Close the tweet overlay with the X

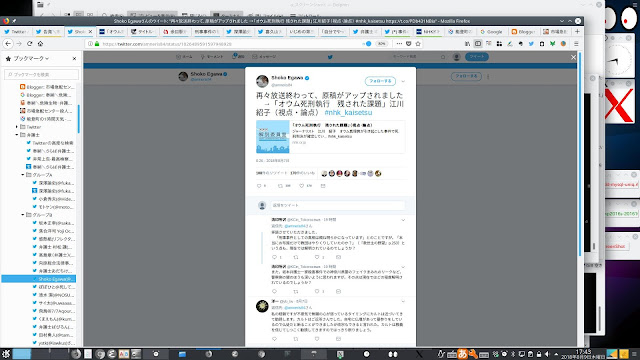(573, 57)
